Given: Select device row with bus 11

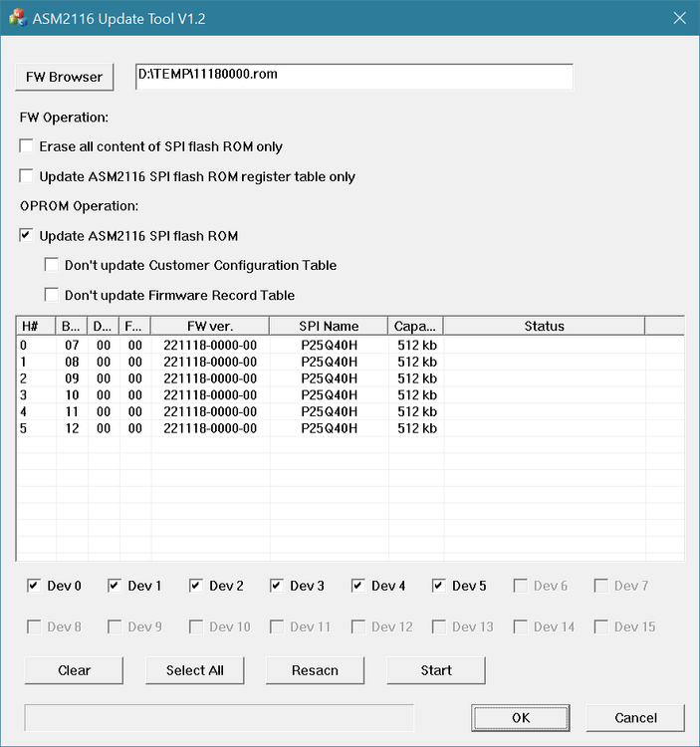Looking at the screenshot, I should click(x=350, y=411).
